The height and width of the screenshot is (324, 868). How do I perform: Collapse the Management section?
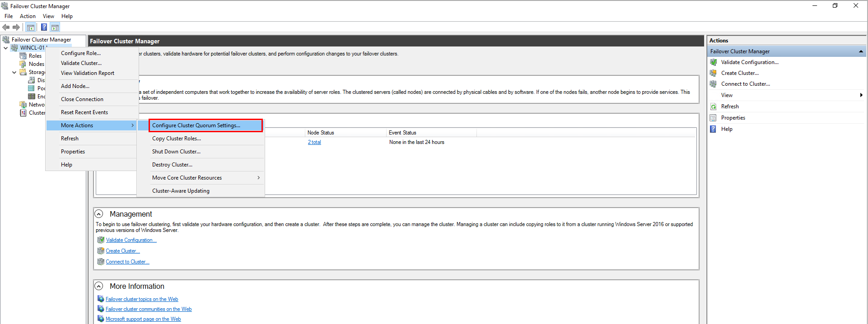point(99,214)
